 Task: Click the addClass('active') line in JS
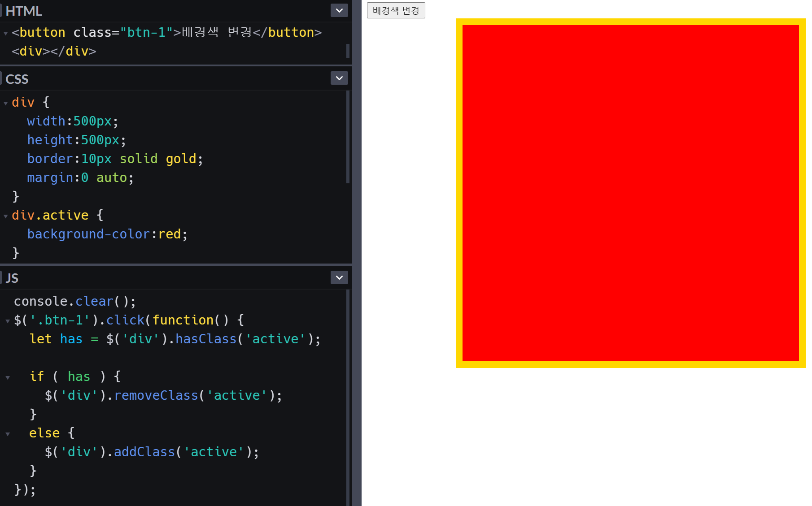click(x=152, y=452)
